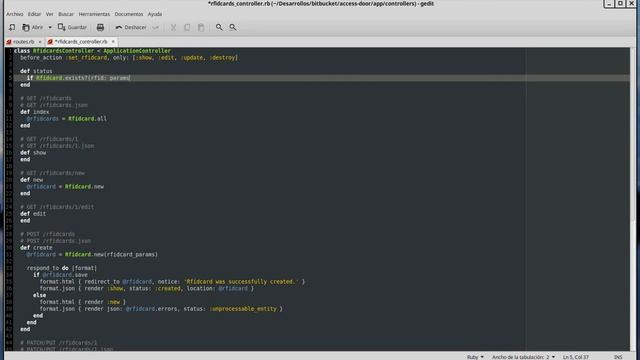Open find and replace icon
This screenshot has height=360, width=640.
coord(233,27)
